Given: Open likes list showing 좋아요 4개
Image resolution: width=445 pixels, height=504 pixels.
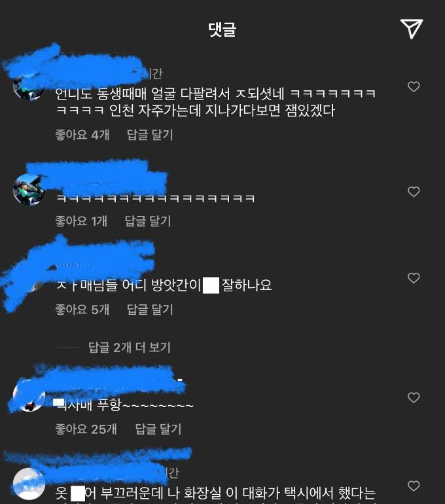Looking at the screenshot, I should (82, 135).
